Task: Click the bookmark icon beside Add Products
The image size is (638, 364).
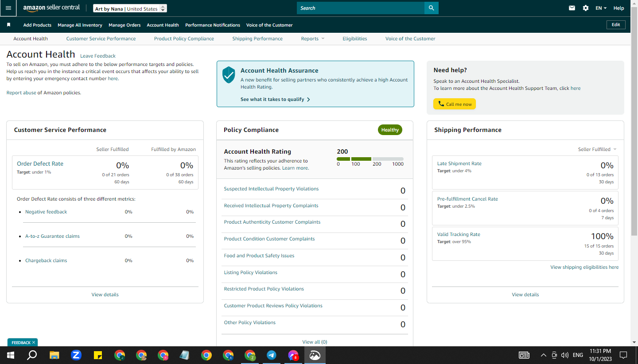Action: pos(9,25)
